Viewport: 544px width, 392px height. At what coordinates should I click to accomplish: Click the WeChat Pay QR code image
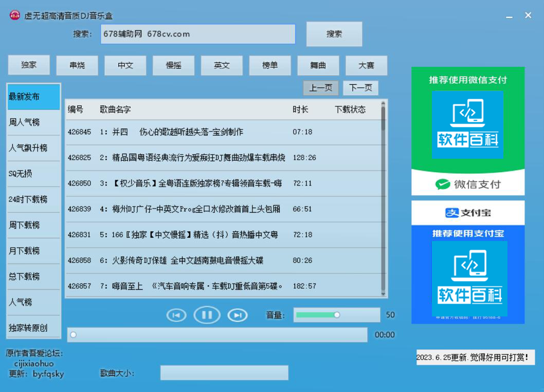pyautogui.click(x=467, y=125)
